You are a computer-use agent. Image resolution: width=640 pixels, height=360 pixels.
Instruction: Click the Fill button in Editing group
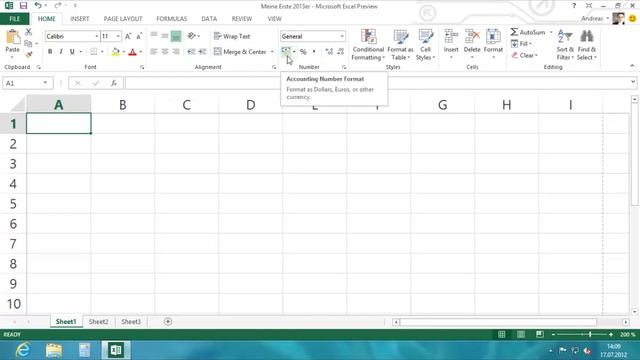pyautogui.click(x=521, y=44)
